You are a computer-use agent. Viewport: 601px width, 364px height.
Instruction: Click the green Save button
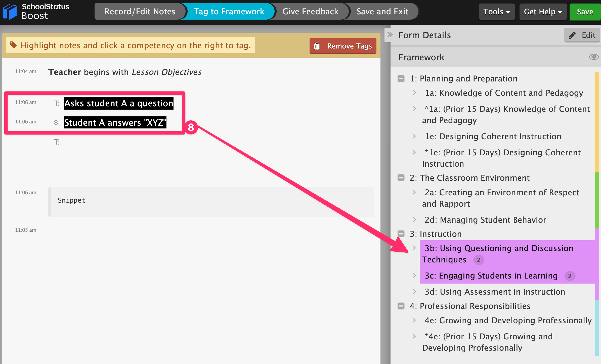click(585, 12)
